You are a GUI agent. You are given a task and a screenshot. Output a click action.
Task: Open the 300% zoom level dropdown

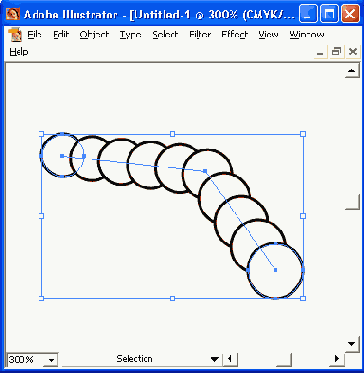pyautogui.click(x=51, y=360)
